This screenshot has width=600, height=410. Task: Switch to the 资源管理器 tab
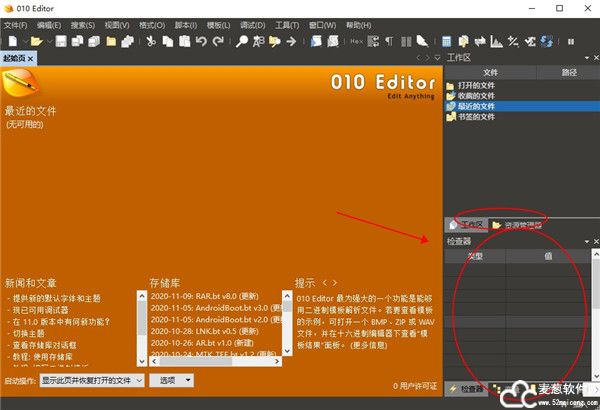click(x=517, y=225)
